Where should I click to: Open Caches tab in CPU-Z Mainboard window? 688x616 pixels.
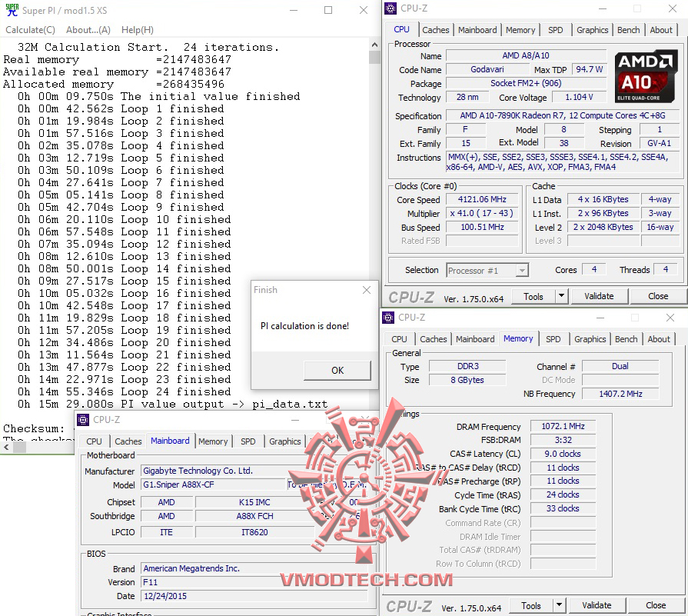coord(128,441)
